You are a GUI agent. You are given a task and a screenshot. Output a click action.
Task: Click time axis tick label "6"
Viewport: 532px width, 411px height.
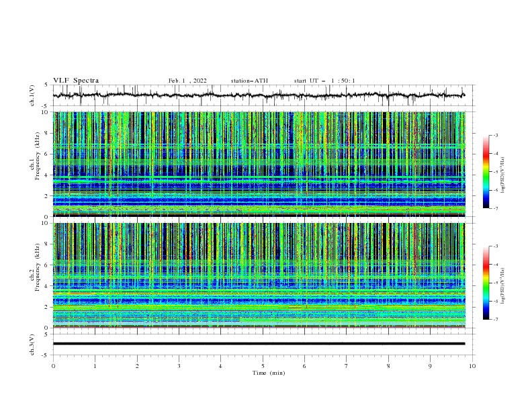coord(304,366)
